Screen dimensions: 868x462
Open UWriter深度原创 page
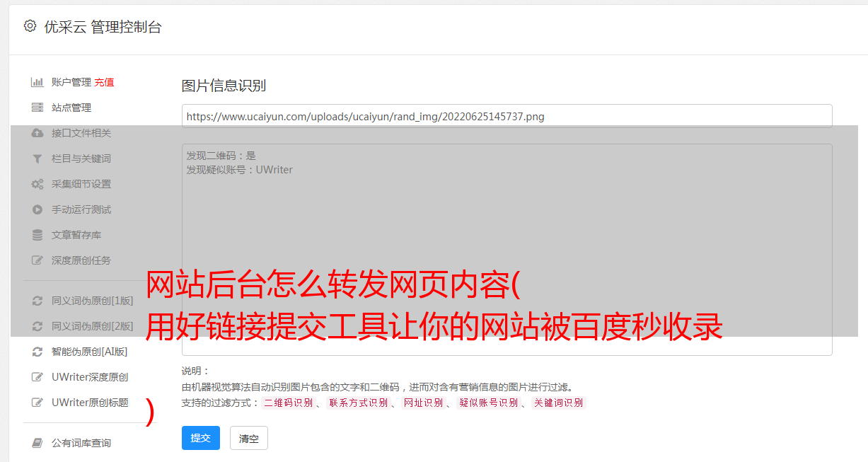point(90,377)
